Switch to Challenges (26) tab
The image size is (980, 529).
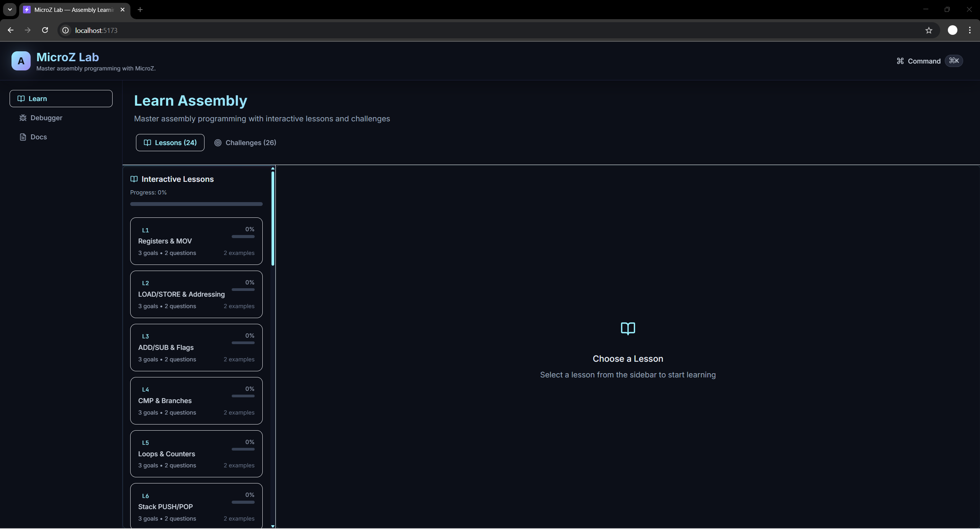[245, 143]
